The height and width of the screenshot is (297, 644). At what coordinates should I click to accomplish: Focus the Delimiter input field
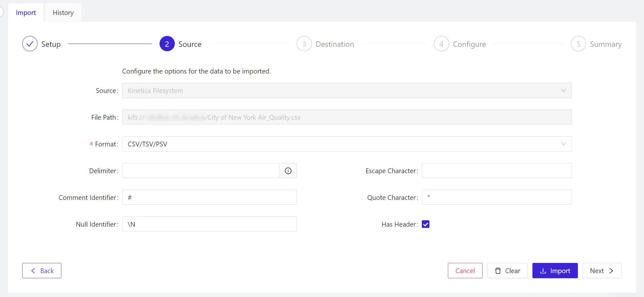point(201,171)
